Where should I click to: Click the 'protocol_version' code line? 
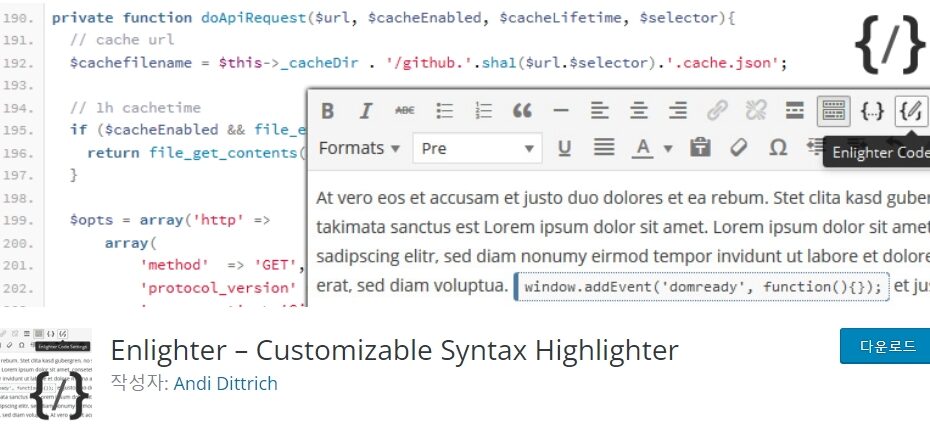click(218, 288)
